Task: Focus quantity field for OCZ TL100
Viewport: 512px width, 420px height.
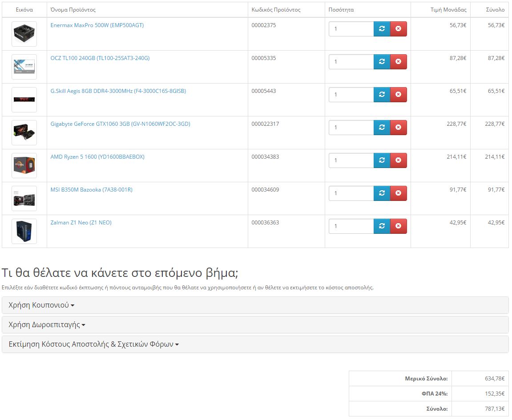Action: point(351,62)
